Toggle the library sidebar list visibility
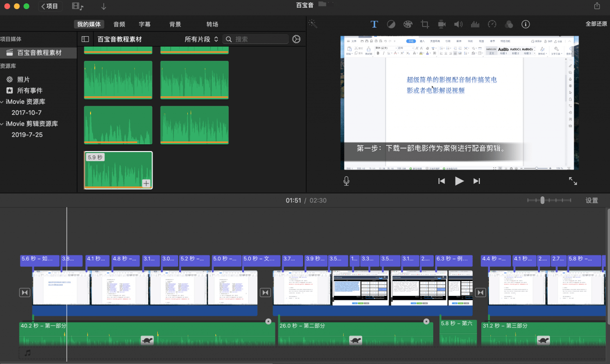The image size is (610, 364). 85,39
